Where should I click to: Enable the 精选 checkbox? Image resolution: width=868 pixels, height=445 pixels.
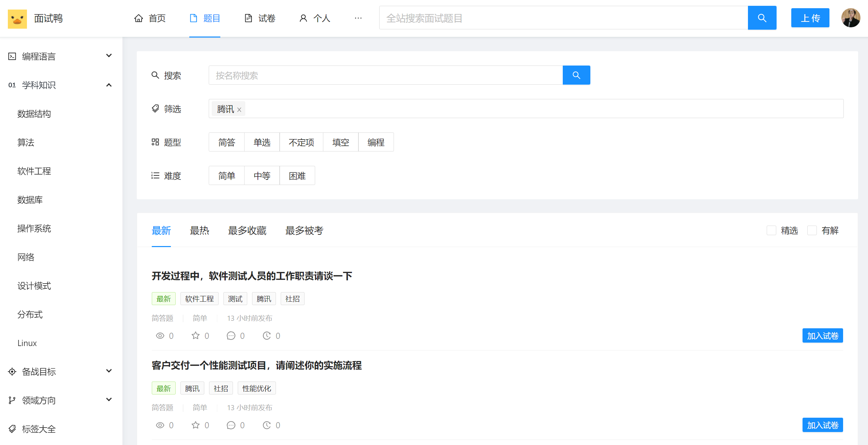771,230
